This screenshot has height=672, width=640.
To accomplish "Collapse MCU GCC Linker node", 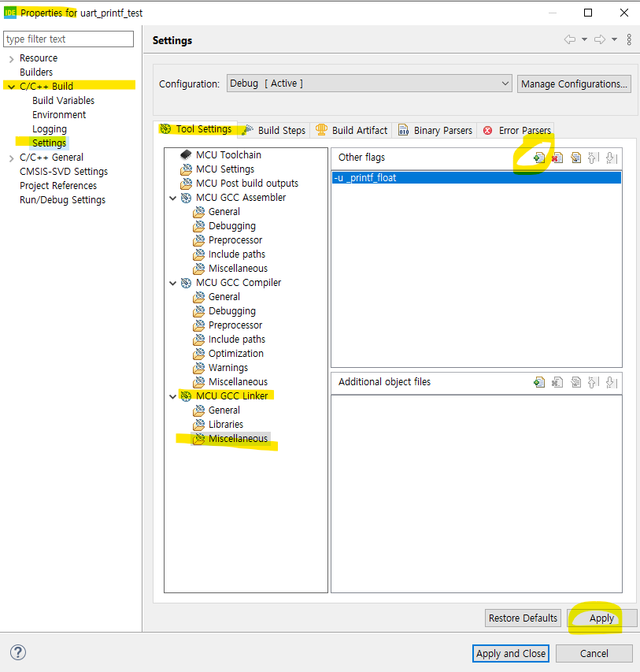I will tap(172, 396).
